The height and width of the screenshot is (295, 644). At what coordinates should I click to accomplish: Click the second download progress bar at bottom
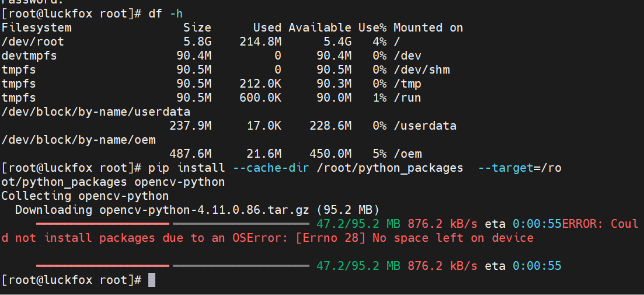point(172,266)
